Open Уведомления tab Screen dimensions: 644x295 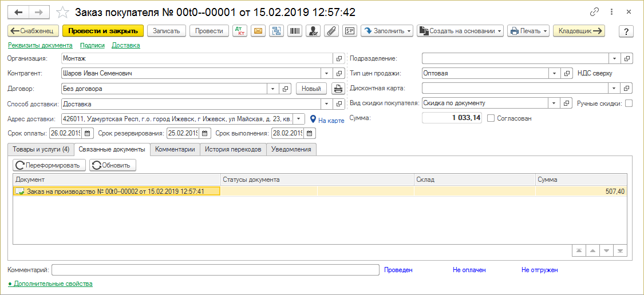click(x=291, y=149)
